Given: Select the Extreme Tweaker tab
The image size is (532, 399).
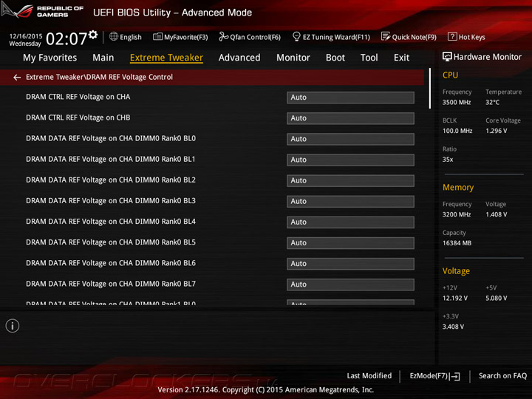Looking at the screenshot, I should click(166, 58).
